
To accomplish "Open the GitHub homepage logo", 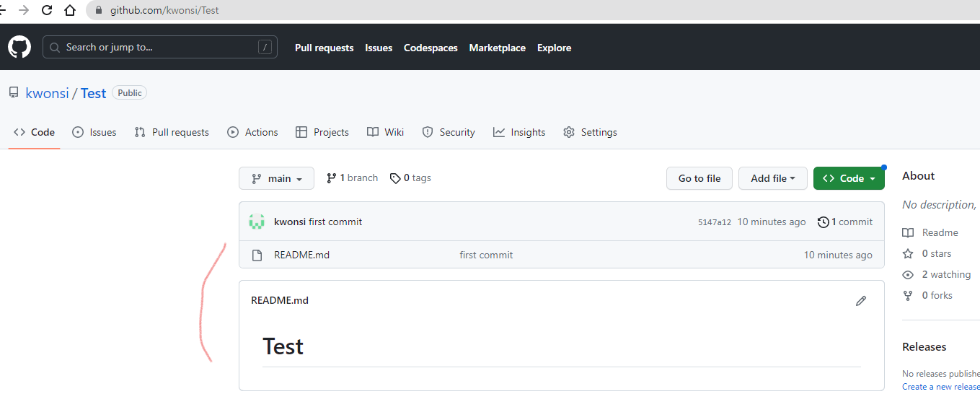I will pyautogui.click(x=19, y=48).
